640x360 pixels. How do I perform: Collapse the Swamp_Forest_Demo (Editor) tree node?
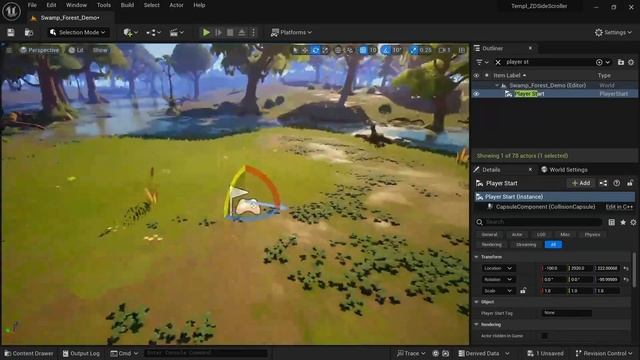click(x=497, y=85)
